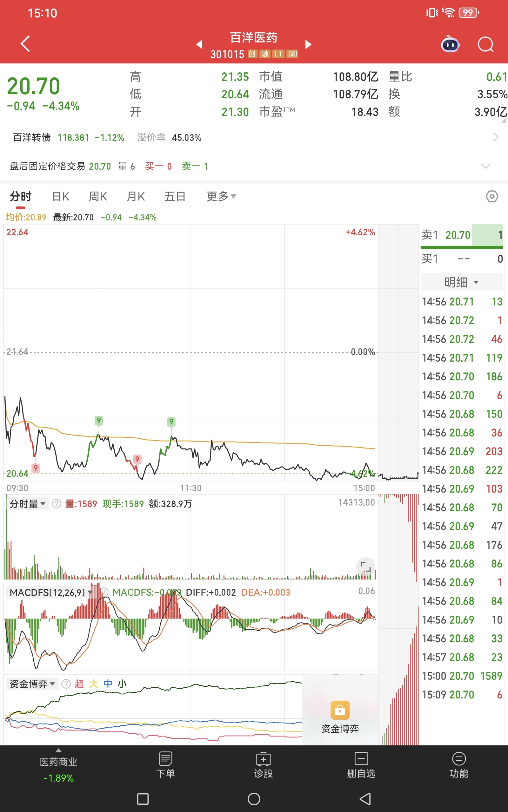The width and height of the screenshot is (508, 812).
Task: Open help icon beside 分时量
Action: pyautogui.click(x=57, y=504)
